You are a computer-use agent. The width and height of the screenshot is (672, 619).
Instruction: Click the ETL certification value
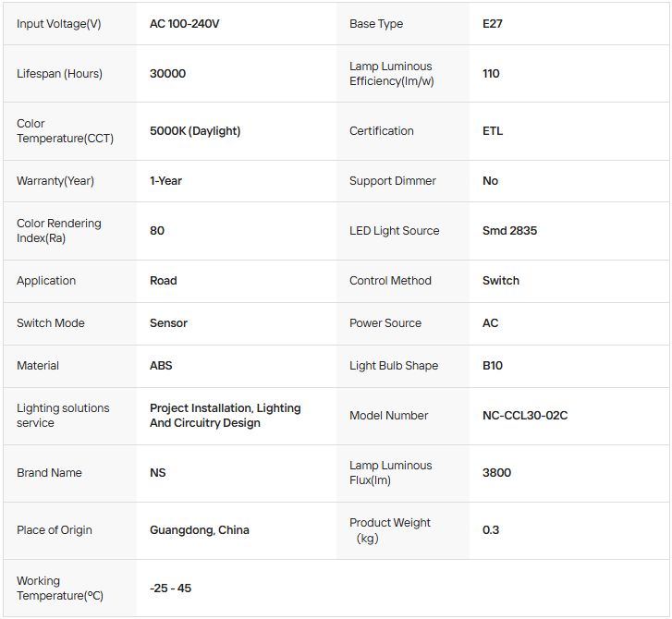(x=493, y=131)
